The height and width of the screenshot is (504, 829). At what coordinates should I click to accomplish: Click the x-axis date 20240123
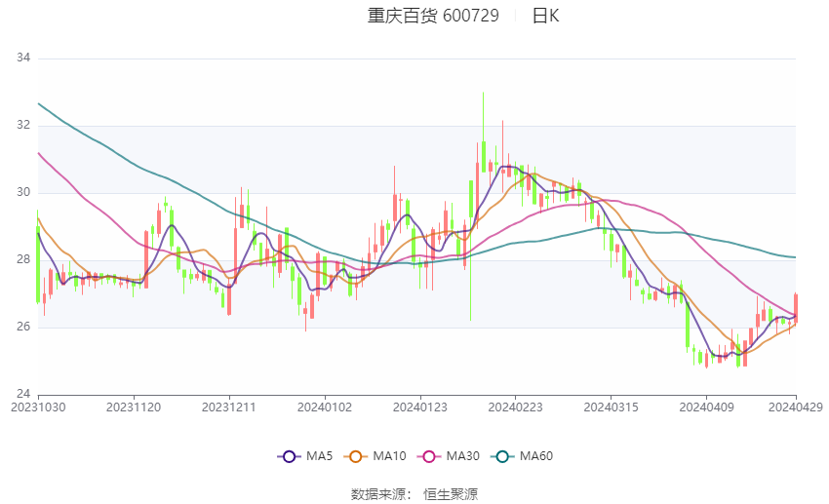point(420,407)
